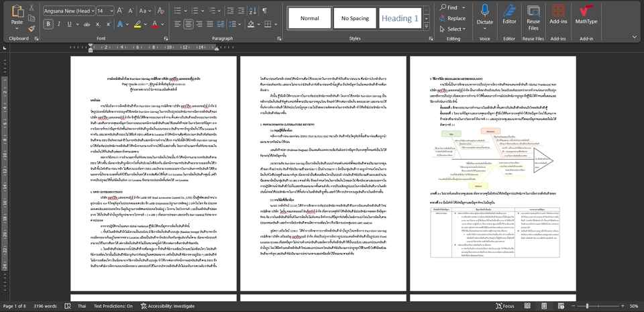Expand the Select dropdown in Editing
The width and height of the screenshot is (644, 312).
pos(455,29)
